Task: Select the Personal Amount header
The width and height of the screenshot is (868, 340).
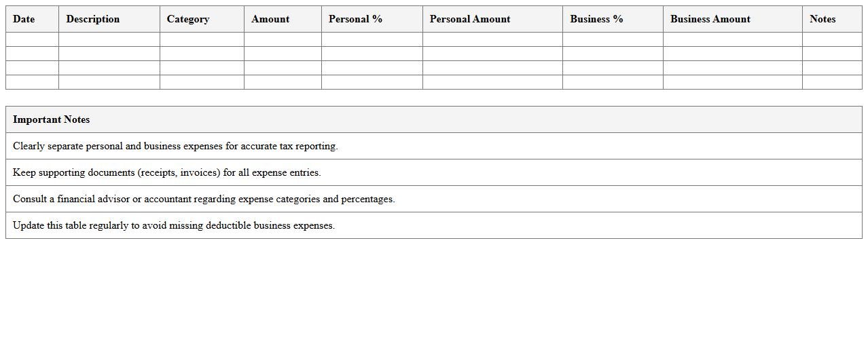Action: (470, 19)
